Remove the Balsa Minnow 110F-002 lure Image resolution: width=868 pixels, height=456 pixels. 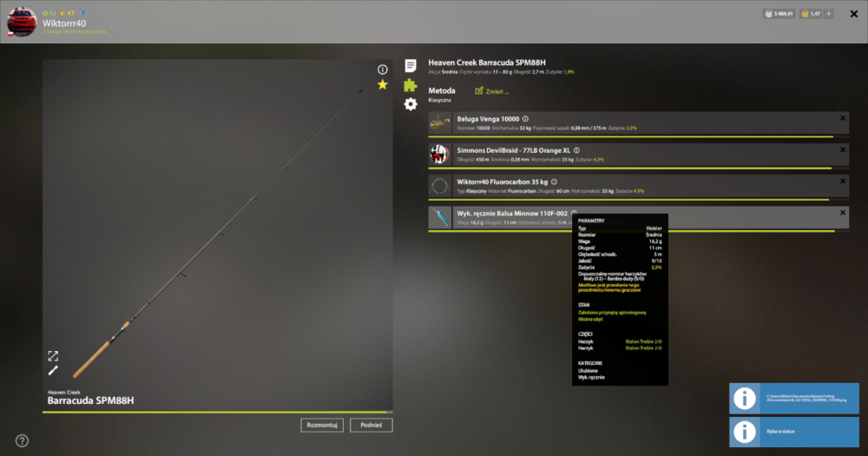pos(843,213)
